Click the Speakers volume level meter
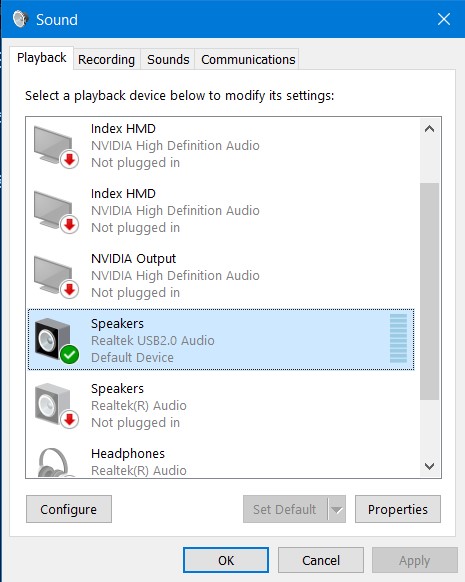465x582 pixels. tap(398, 339)
